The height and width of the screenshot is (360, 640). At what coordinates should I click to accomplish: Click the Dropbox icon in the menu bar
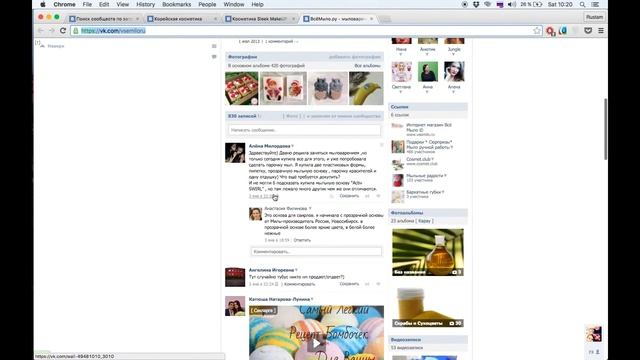point(476,4)
